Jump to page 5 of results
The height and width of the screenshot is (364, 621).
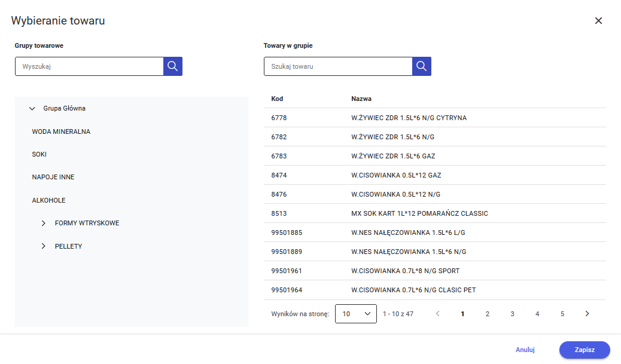(x=562, y=314)
